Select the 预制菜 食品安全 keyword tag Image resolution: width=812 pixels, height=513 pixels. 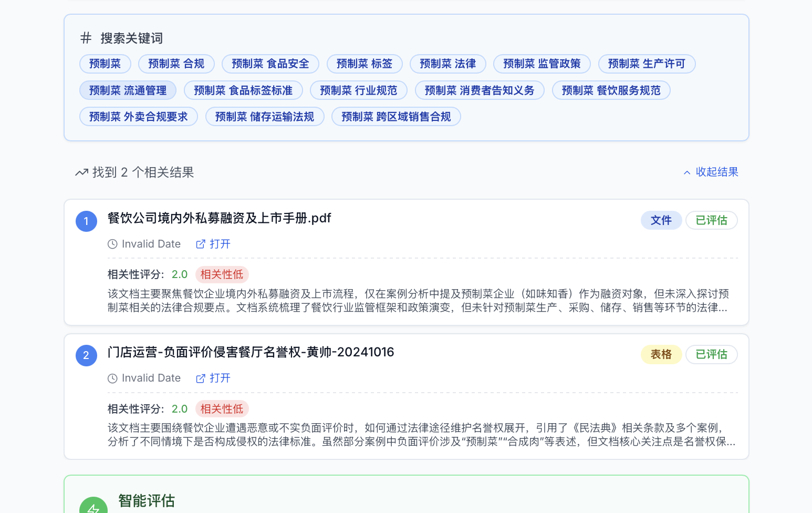270,64
